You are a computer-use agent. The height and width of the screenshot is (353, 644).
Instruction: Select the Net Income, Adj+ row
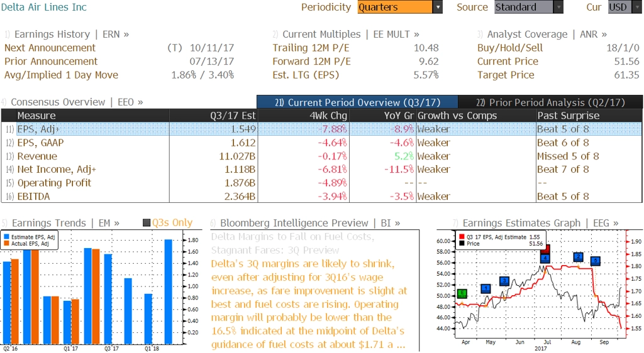click(321, 170)
